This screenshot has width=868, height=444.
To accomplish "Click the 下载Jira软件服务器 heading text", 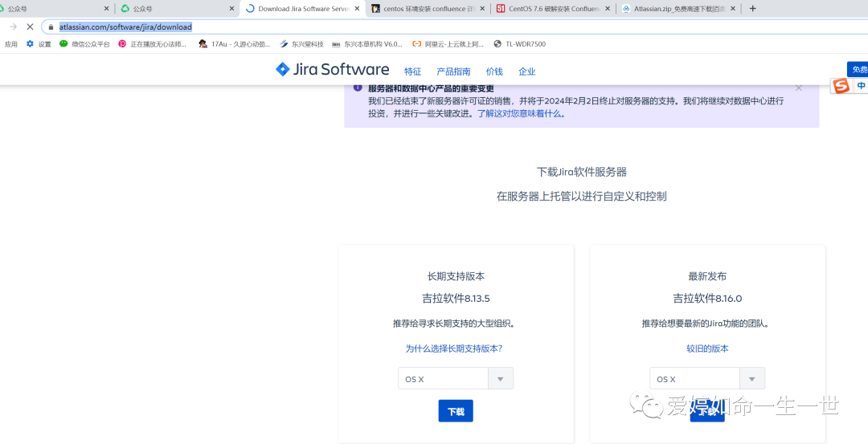I will (x=582, y=172).
